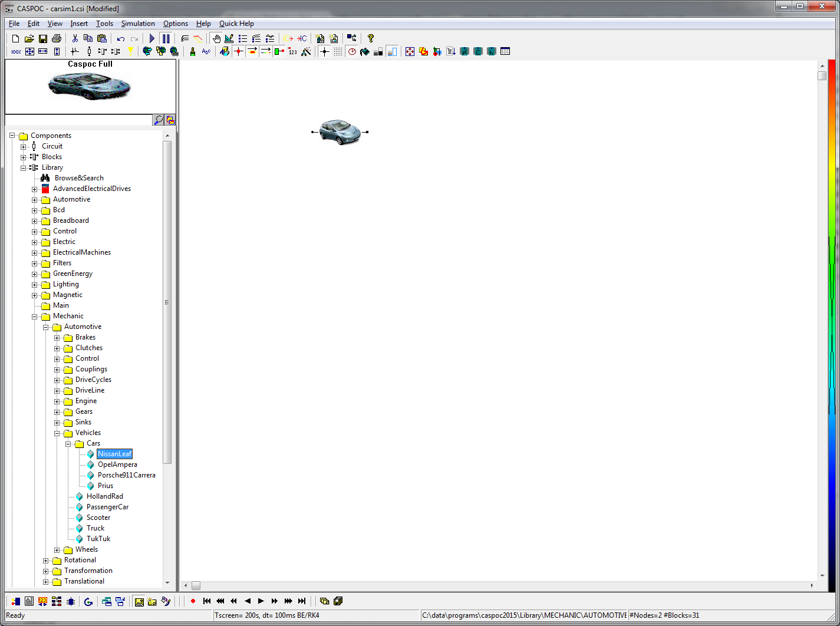Select the Scooter vehicle component

pos(98,518)
